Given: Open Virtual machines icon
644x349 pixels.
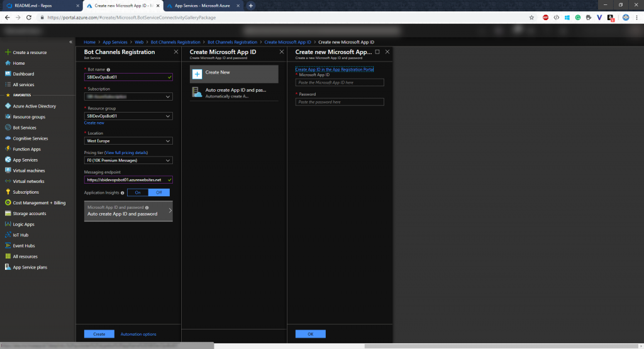Looking at the screenshot, I should pyautogui.click(x=8, y=170).
